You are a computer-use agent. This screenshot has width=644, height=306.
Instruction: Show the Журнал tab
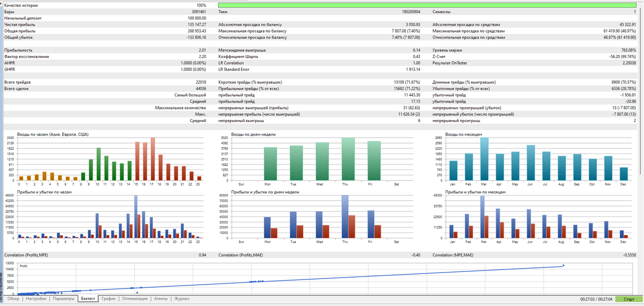[x=181, y=299]
